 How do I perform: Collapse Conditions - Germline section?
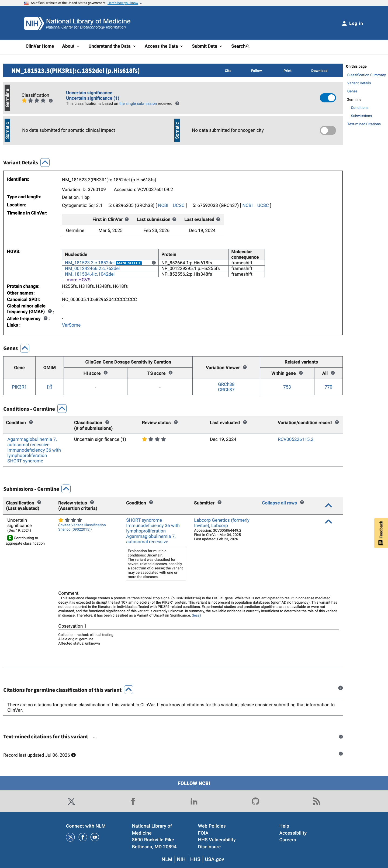point(62,409)
